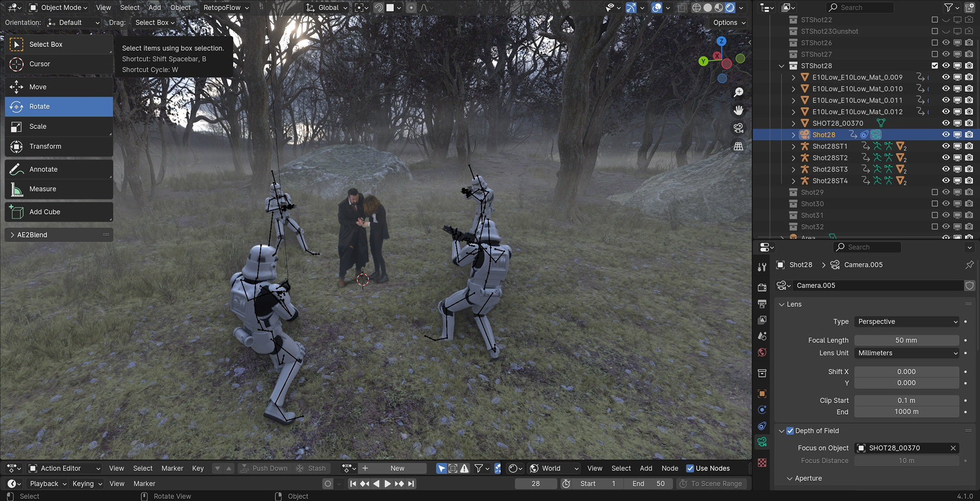
Task: Click the outliner Search field
Action: [860, 8]
